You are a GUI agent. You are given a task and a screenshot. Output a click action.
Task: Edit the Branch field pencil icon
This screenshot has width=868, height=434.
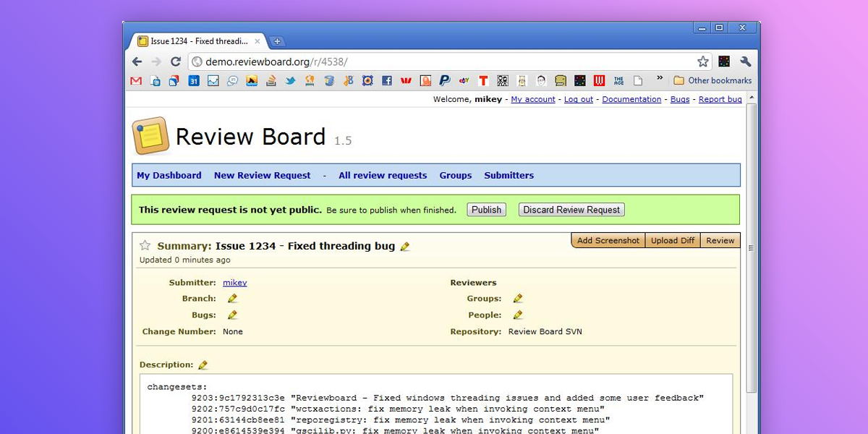(232, 299)
